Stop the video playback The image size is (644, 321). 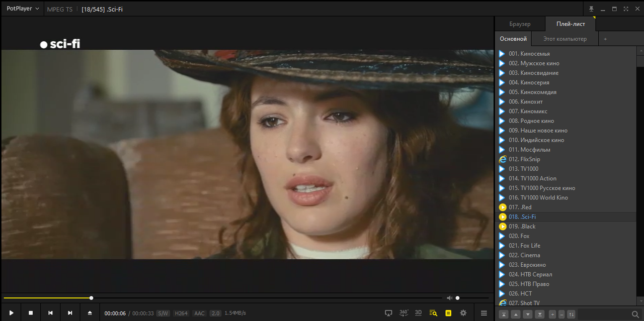point(31,313)
